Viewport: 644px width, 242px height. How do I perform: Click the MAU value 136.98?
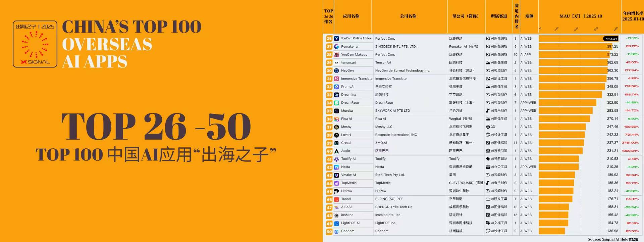tap(612, 231)
